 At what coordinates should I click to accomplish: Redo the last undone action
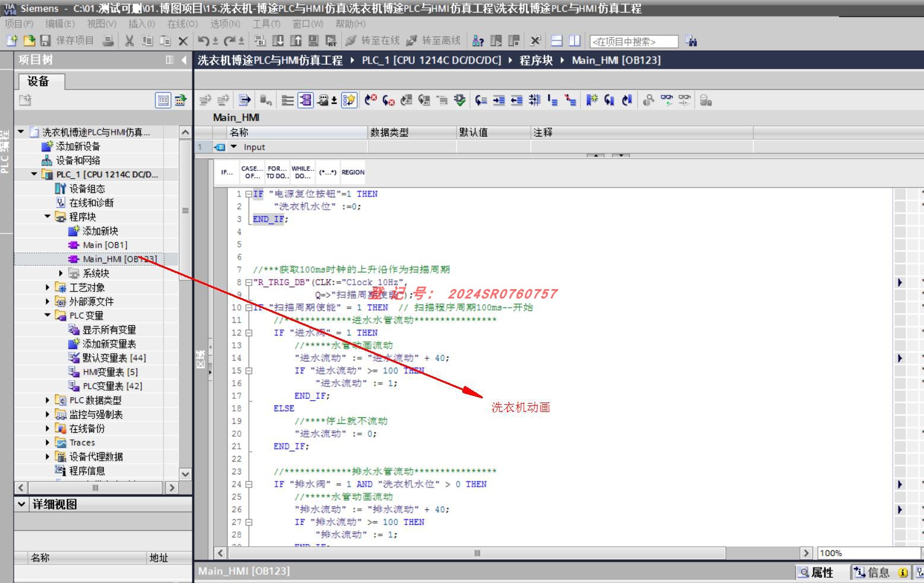(230, 40)
